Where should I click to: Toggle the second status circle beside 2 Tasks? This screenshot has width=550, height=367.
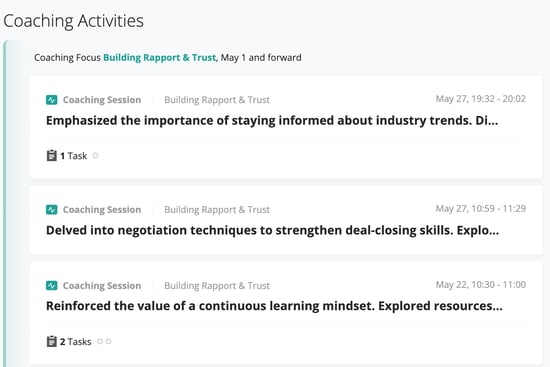108,341
